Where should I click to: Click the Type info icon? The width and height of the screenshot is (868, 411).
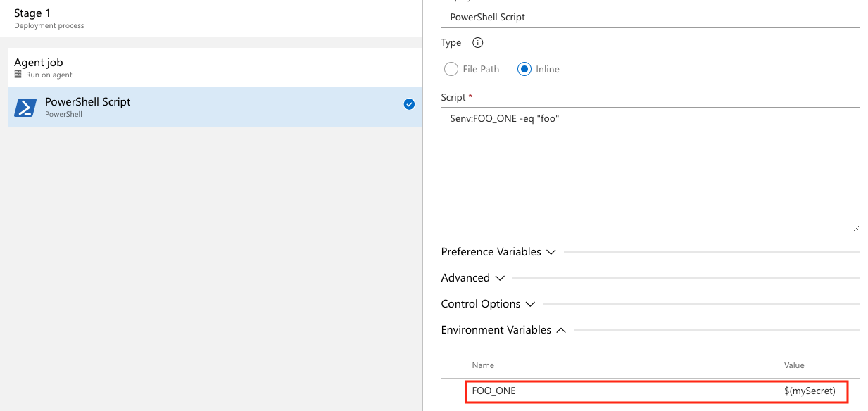478,43
